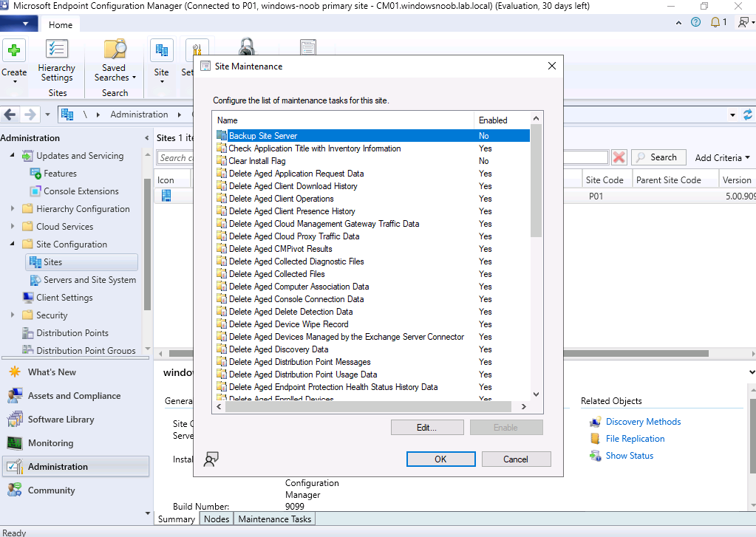Open the blue application menu dropdown
The width and height of the screenshot is (756, 537).
coord(18,23)
